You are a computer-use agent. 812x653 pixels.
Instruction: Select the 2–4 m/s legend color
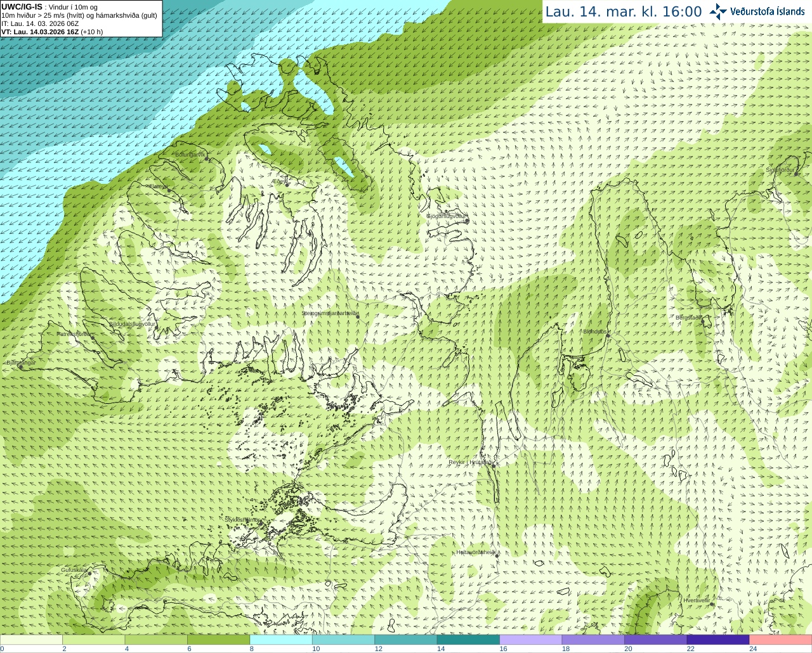coord(94,640)
